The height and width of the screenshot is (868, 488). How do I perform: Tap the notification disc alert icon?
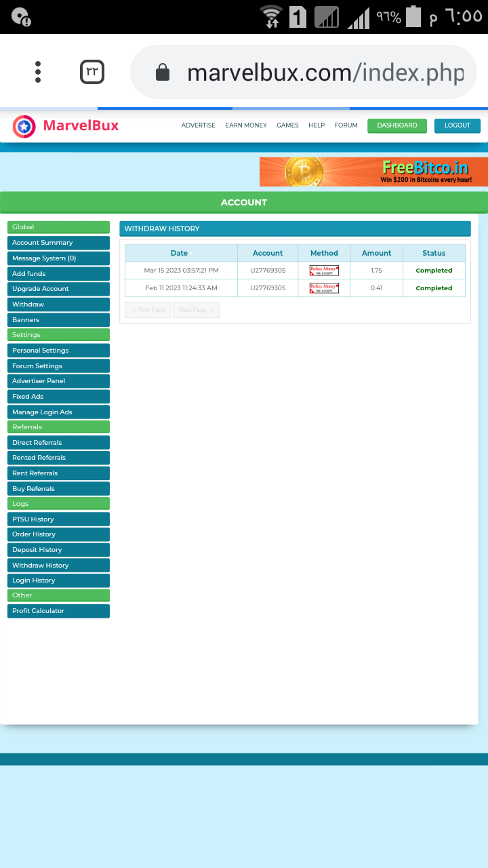(x=22, y=17)
